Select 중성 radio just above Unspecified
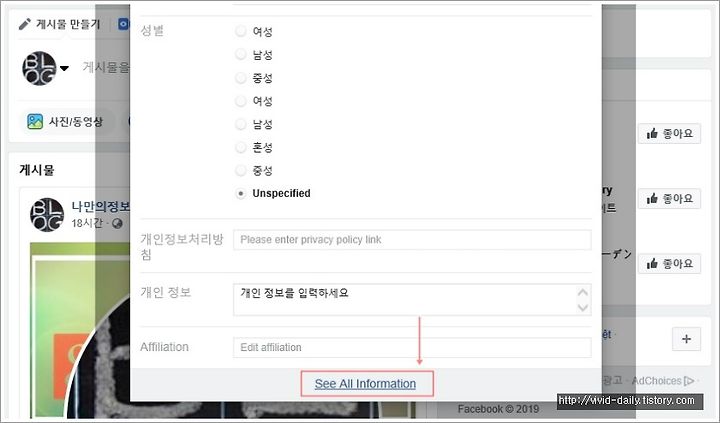The width and height of the screenshot is (720, 423). tap(241, 170)
